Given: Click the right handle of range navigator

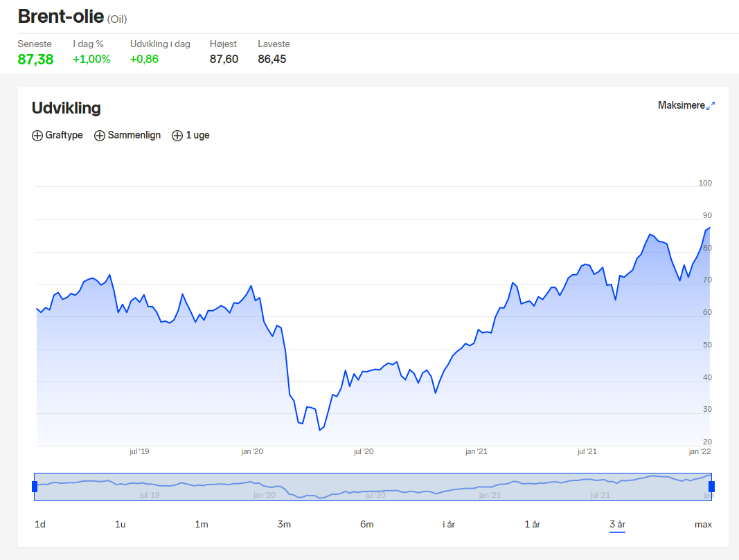Looking at the screenshot, I should 712,487.
